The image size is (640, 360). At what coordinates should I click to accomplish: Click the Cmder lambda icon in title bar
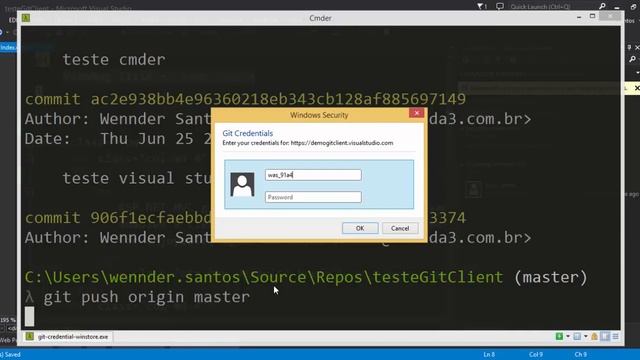pos(26,18)
